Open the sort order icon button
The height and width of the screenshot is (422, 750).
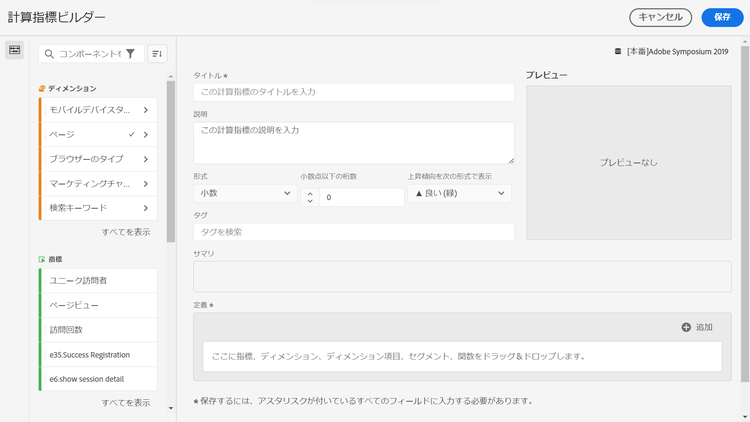157,54
